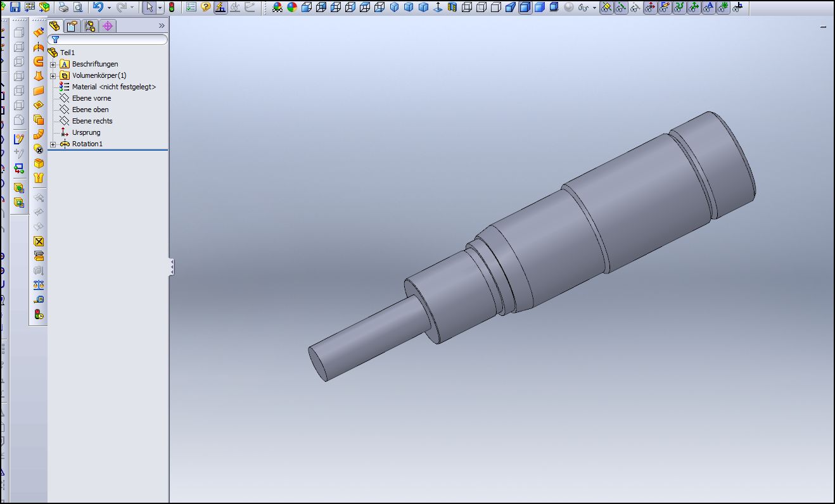Expand the Beschriftungen tree node
The height and width of the screenshot is (504, 835).
point(53,64)
